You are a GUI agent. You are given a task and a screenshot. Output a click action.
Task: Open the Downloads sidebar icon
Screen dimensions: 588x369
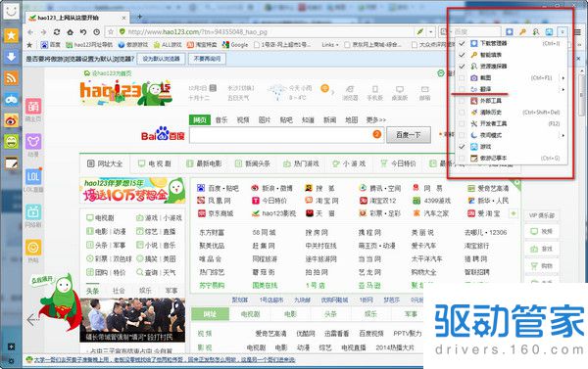click(11, 57)
